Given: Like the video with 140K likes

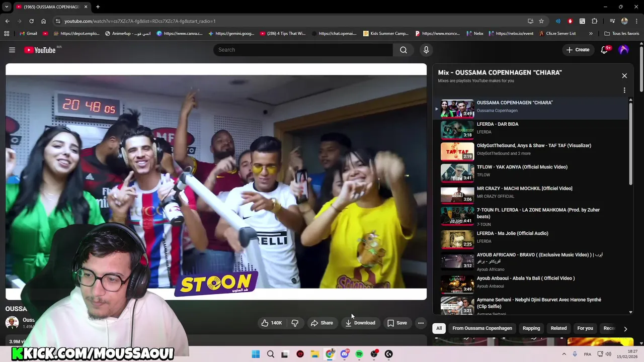Looking at the screenshot, I should click(x=272, y=323).
